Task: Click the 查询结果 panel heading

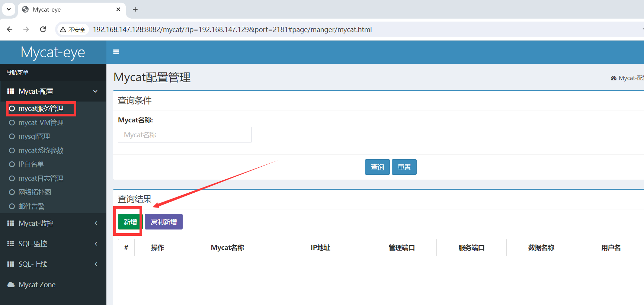Action: [x=135, y=199]
